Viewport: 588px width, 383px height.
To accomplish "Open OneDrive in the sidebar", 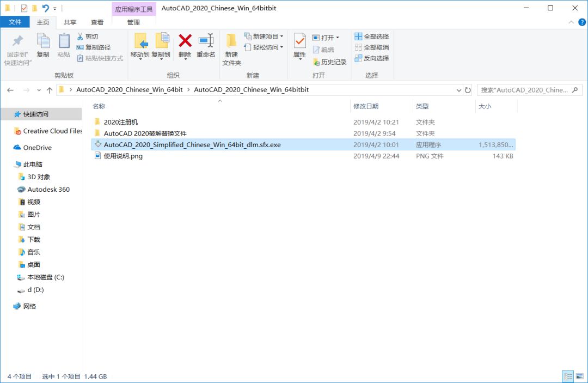I will coord(33,148).
